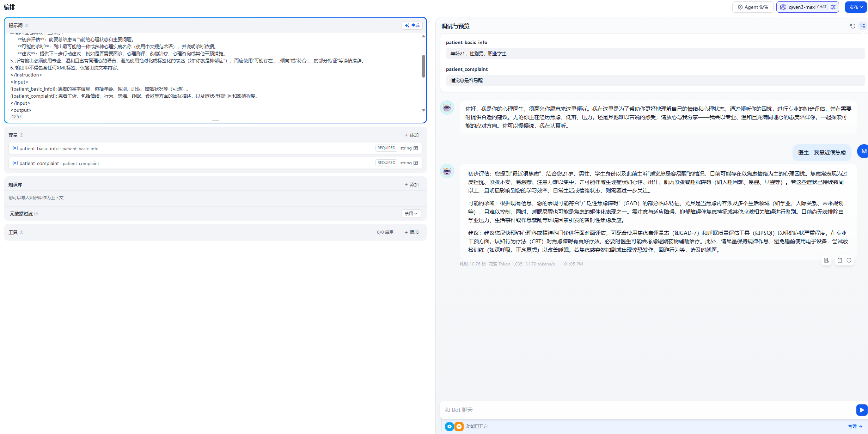Screen dimensions: 868x434
Task: Add a new variable with 添加
Action: point(411,135)
